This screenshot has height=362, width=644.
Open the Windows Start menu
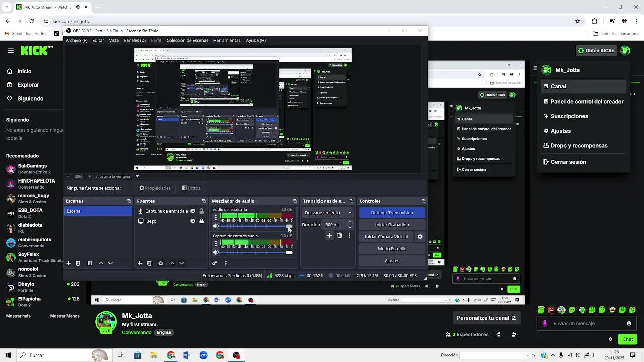8,355
